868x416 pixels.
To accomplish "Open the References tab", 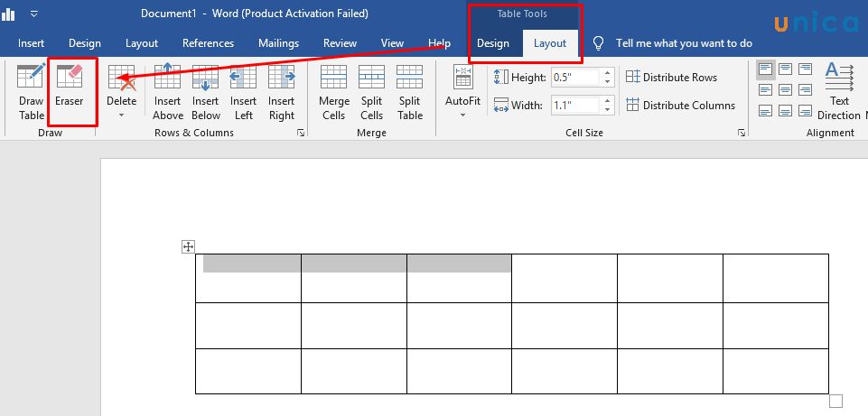I will (209, 43).
